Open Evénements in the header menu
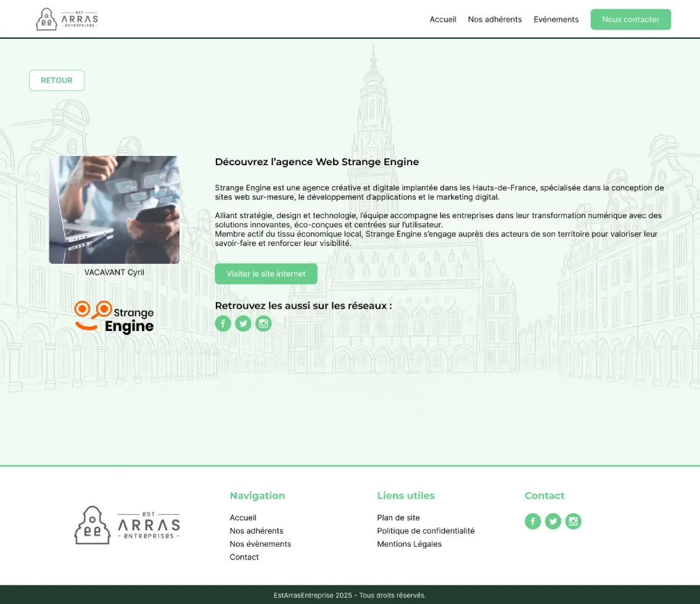 (556, 19)
